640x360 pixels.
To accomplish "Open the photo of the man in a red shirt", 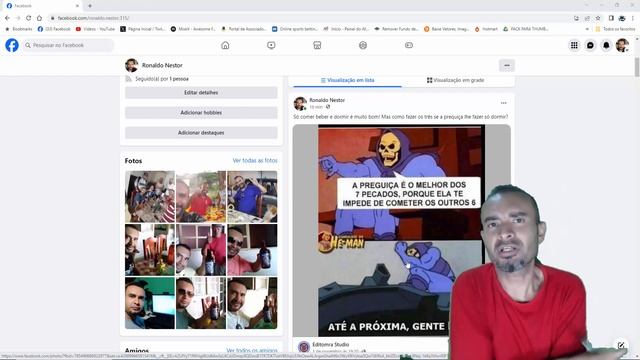I will pos(201,197).
